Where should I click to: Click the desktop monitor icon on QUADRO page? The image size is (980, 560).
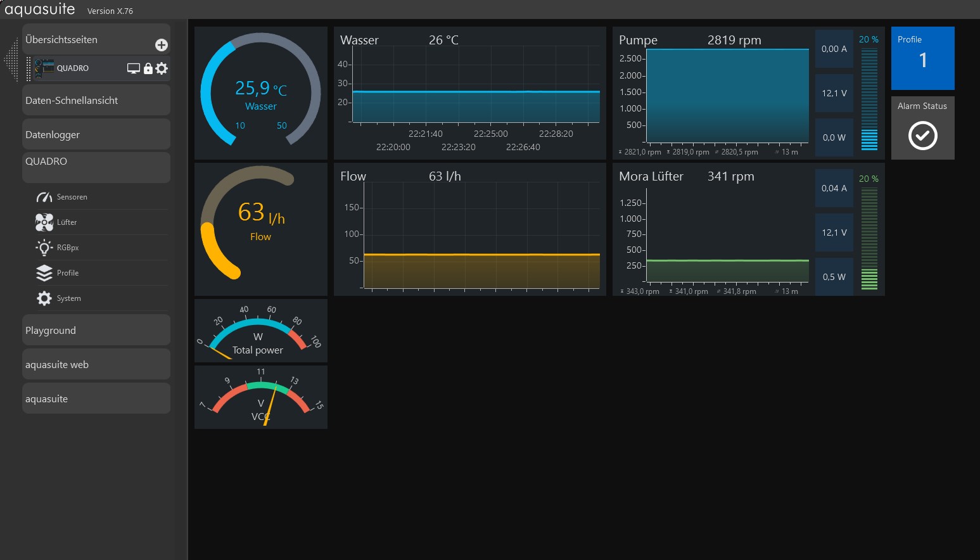(x=133, y=68)
